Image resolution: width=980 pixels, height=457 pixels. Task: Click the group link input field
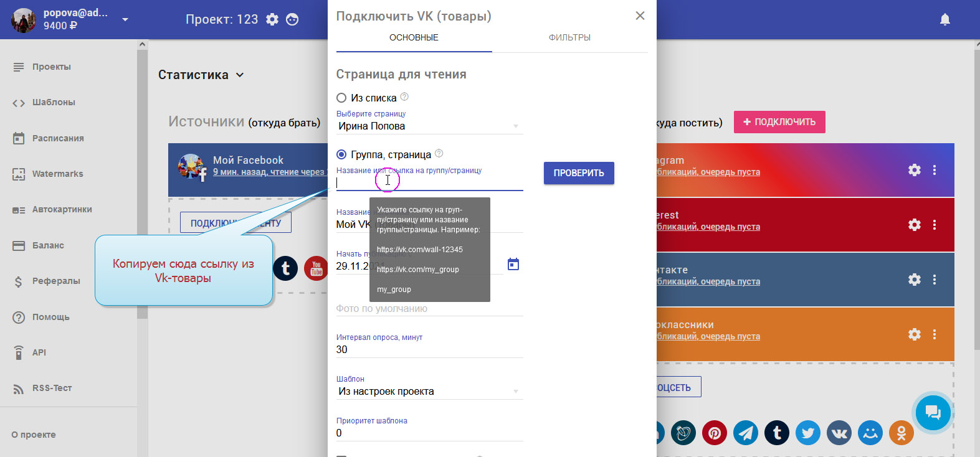click(x=429, y=182)
